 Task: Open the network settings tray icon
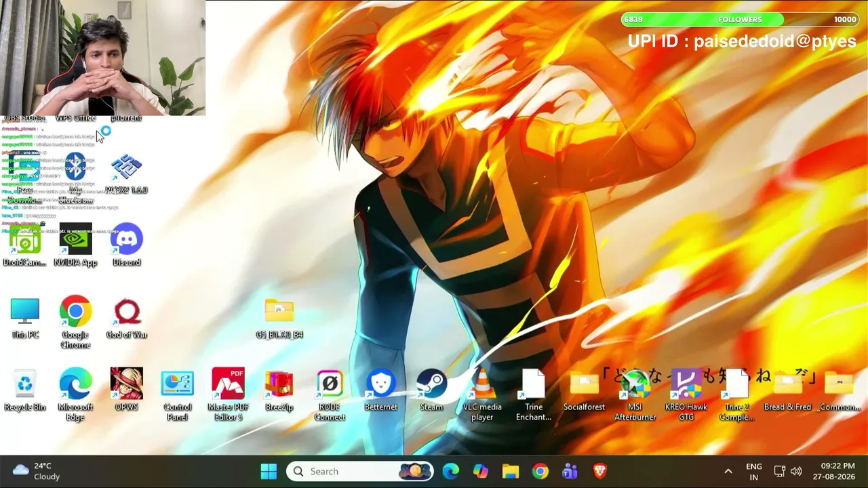point(780,471)
